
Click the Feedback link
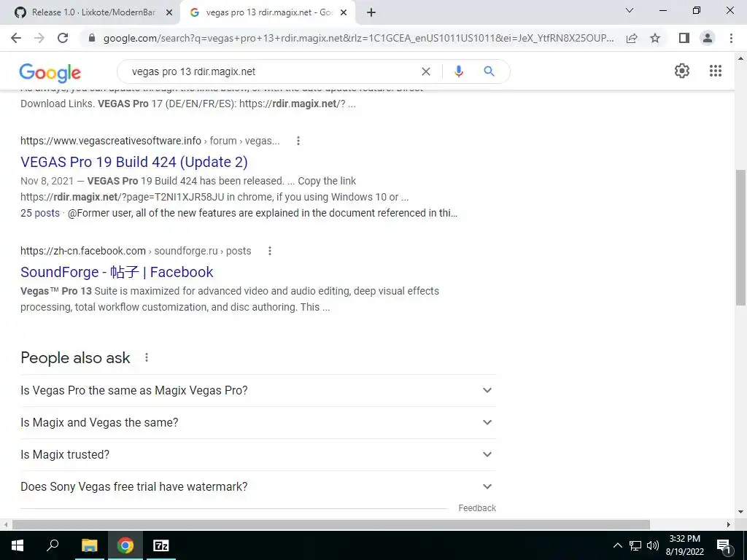tap(477, 508)
